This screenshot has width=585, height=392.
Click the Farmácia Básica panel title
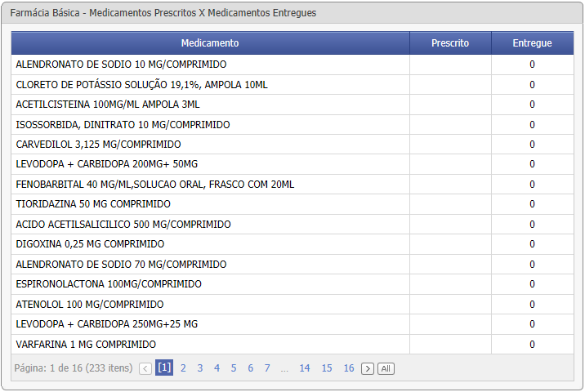click(x=163, y=13)
